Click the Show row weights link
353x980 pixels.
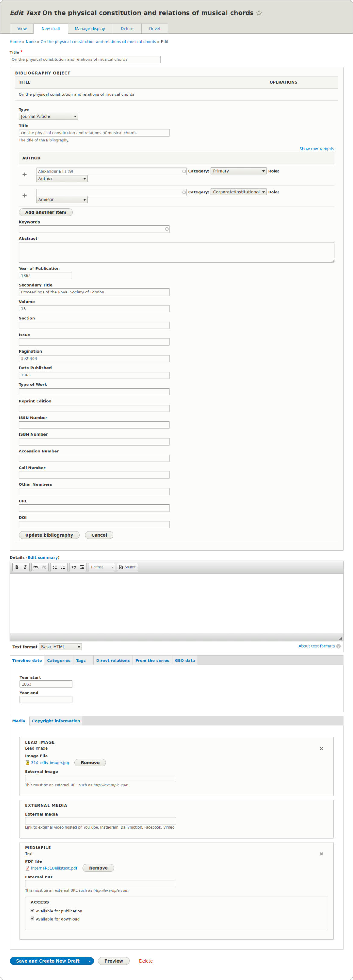click(316, 149)
